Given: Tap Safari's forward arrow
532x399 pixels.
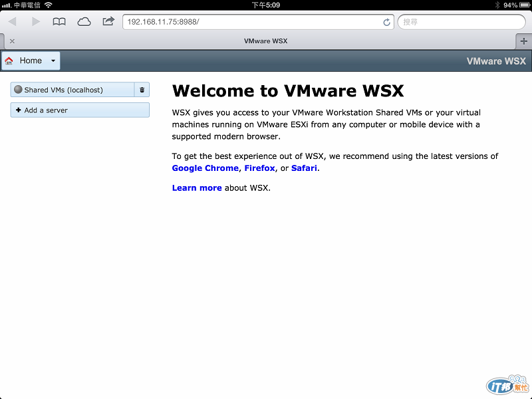Looking at the screenshot, I should 36,22.
